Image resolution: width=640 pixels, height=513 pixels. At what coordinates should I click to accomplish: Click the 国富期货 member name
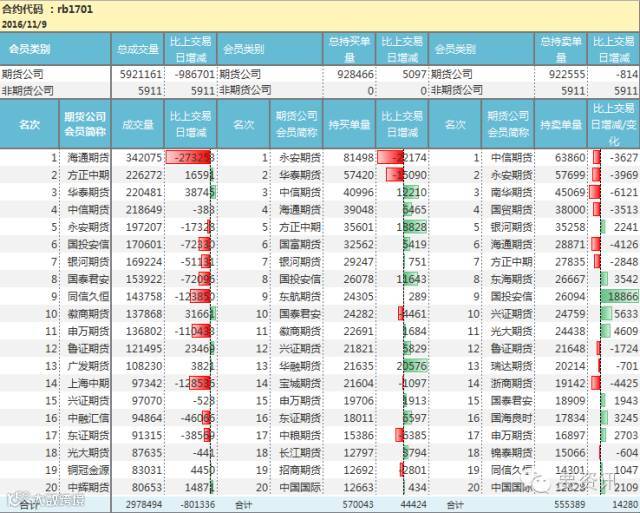point(300,244)
